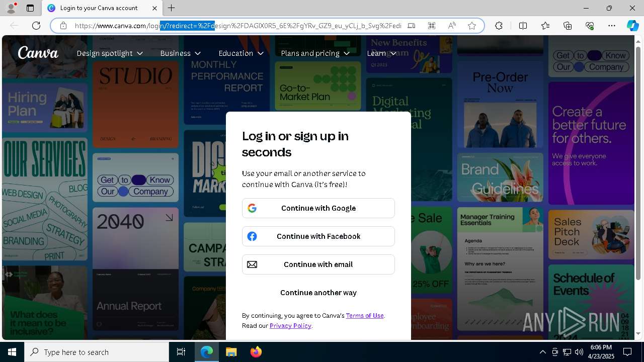Expand the Business dropdown
Image resolution: width=644 pixels, height=362 pixels.
coord(180,53)
